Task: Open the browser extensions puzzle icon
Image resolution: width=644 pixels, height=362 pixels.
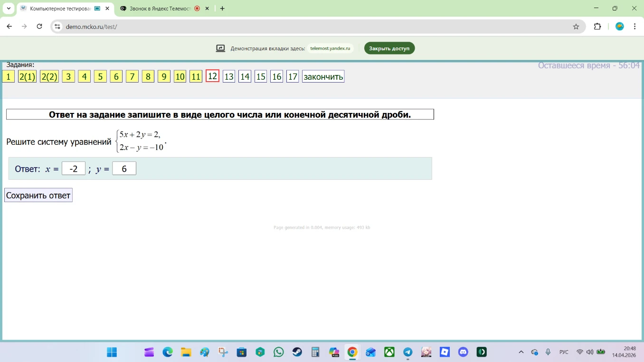Action: pos(598,27)
